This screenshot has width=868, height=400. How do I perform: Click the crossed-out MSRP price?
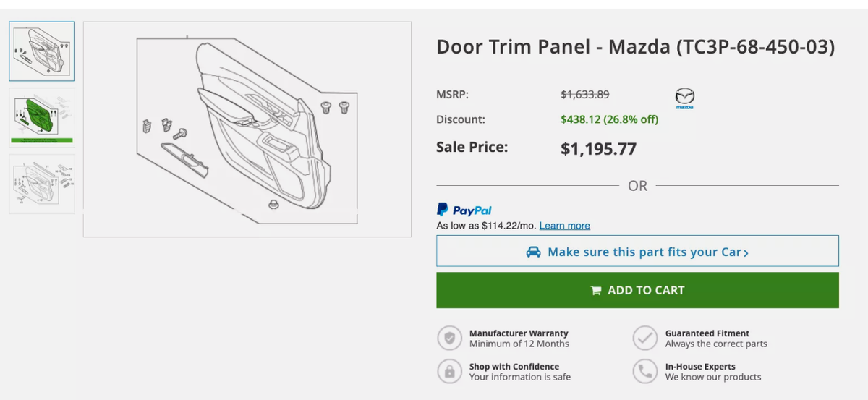pyautogui.click(x=585, y=94)
